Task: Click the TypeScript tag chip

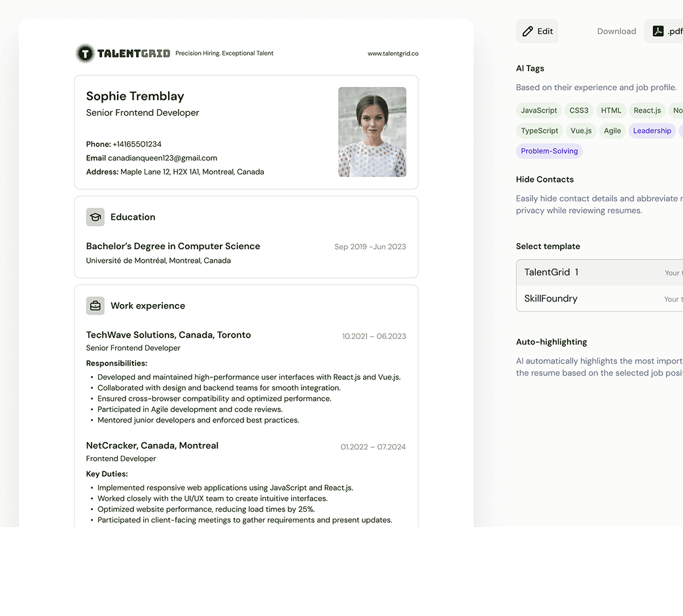Action: click(x=539, y=131)
